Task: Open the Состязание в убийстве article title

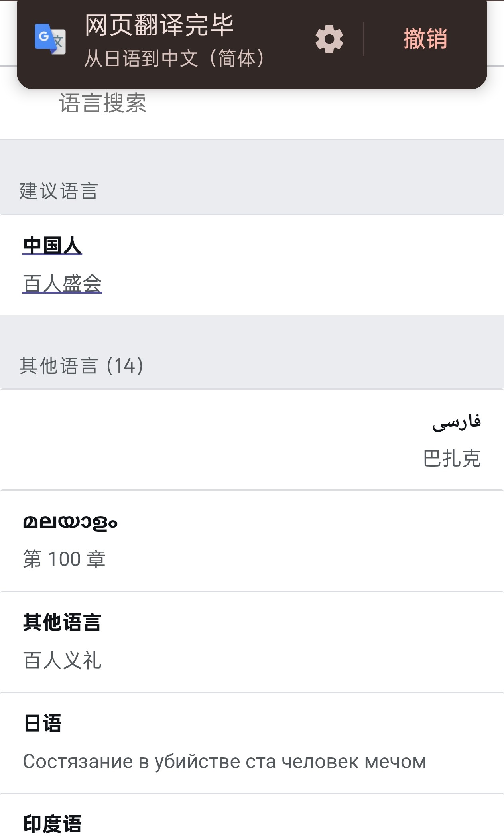Action: (x=224, y=761)
